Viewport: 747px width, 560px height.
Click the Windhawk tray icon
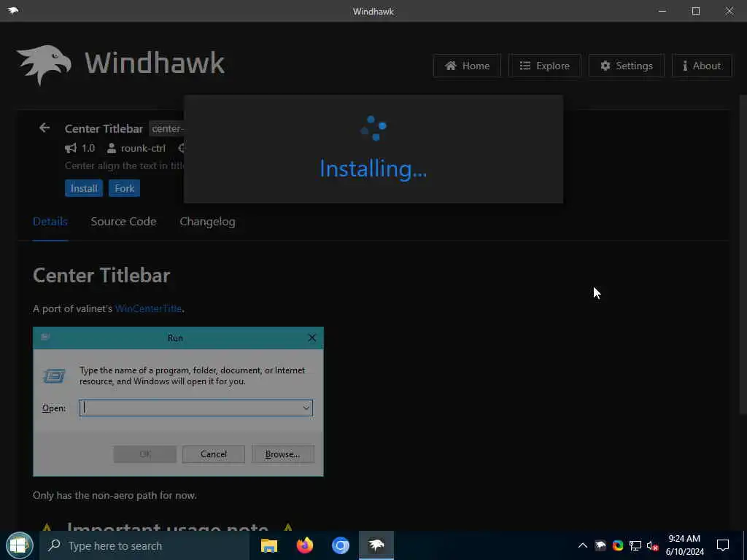[600, 545]
